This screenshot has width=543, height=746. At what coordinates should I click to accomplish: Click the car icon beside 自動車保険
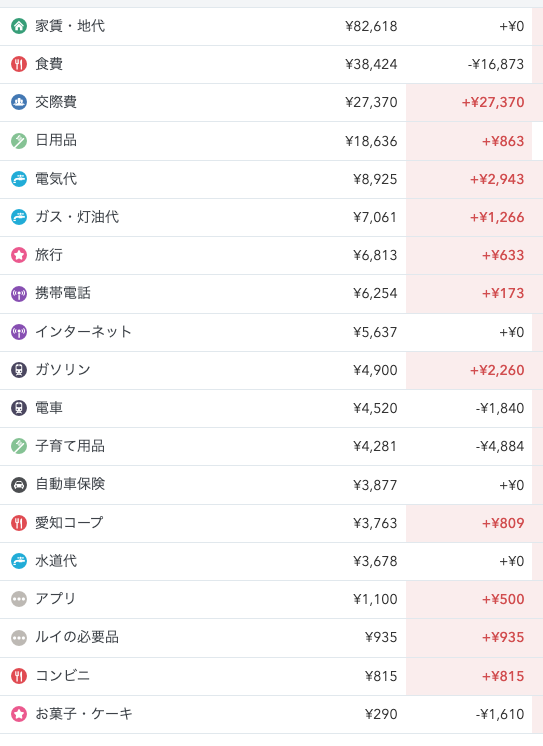click(19, 485)
